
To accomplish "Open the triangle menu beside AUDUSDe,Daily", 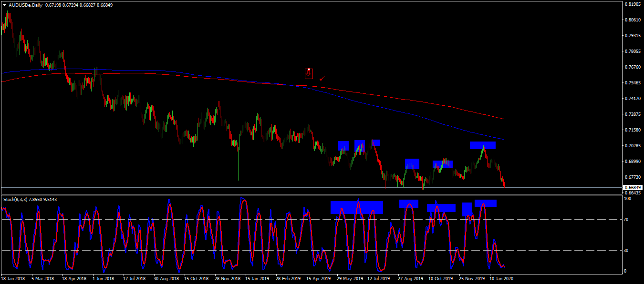I will pos(5,5).
